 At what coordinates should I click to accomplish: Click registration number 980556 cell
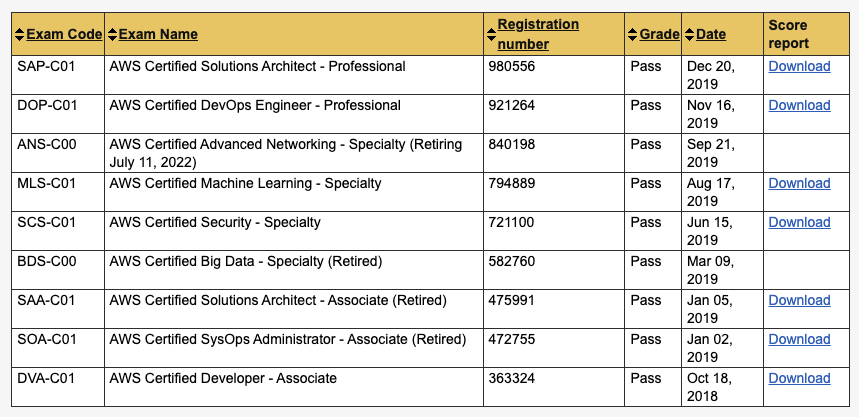tap(512, 67)
